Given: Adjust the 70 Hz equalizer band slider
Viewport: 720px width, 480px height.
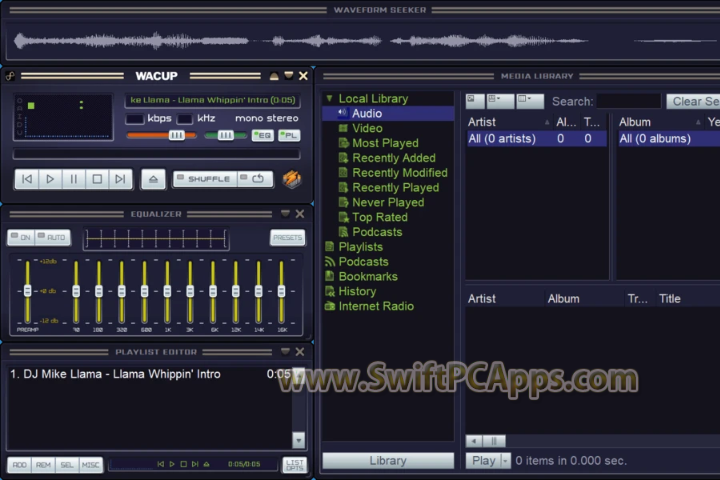Looking at the screenshot, I should pyautogui.click(x=76, y=291).
